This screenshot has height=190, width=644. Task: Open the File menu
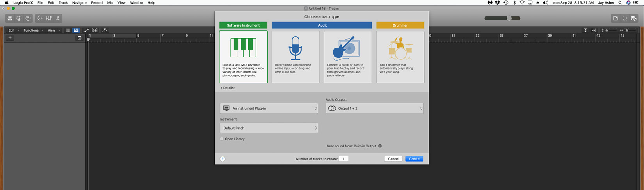tap(40, 3)
